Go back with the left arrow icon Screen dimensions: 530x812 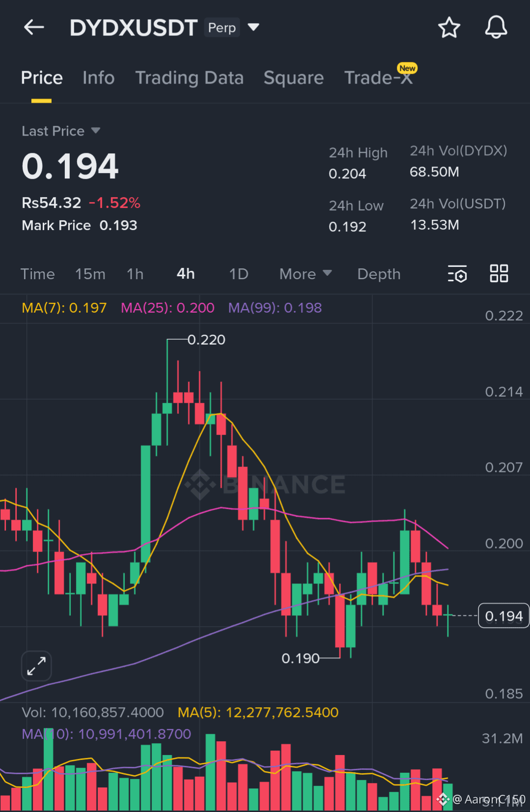point(34,28)
